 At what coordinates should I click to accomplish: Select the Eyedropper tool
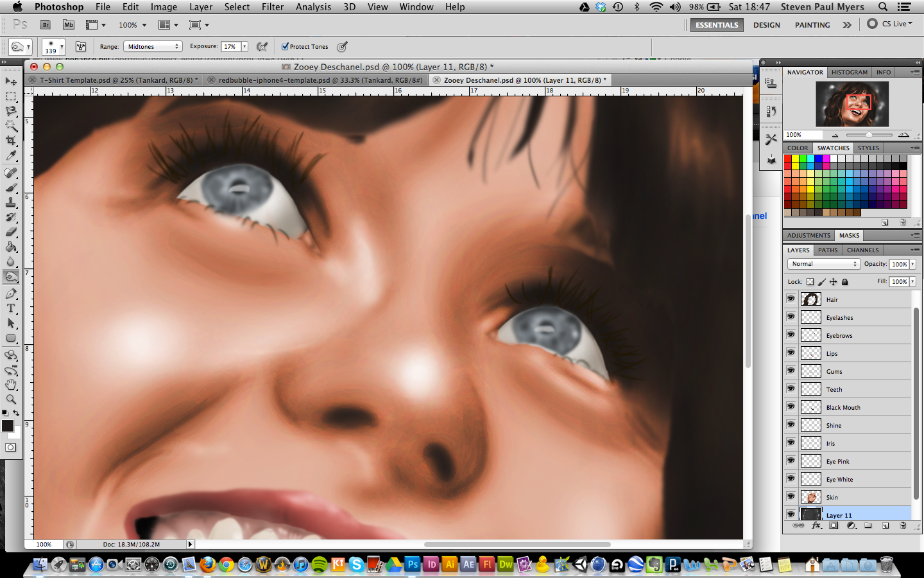tap(11, 156)
